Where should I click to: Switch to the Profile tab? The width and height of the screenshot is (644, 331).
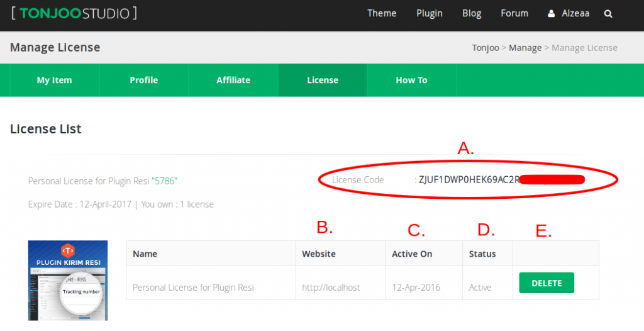[144, 80]
